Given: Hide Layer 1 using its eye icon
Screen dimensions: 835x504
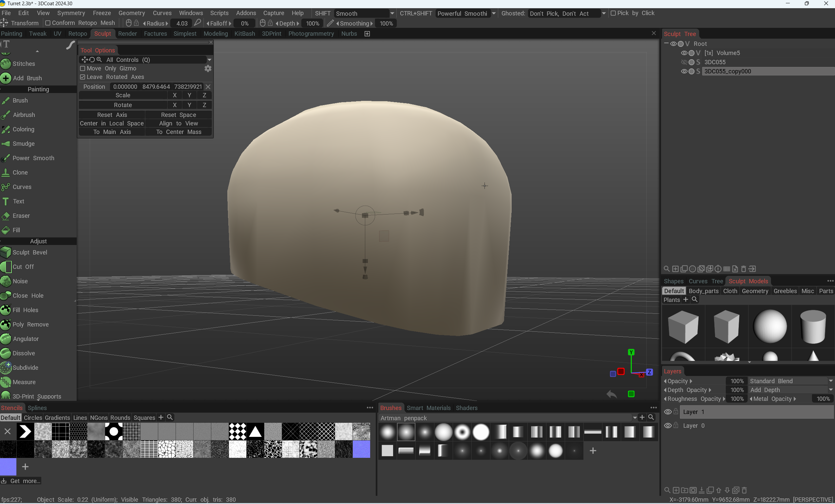Looking at the screenshot, I should 668,412.
